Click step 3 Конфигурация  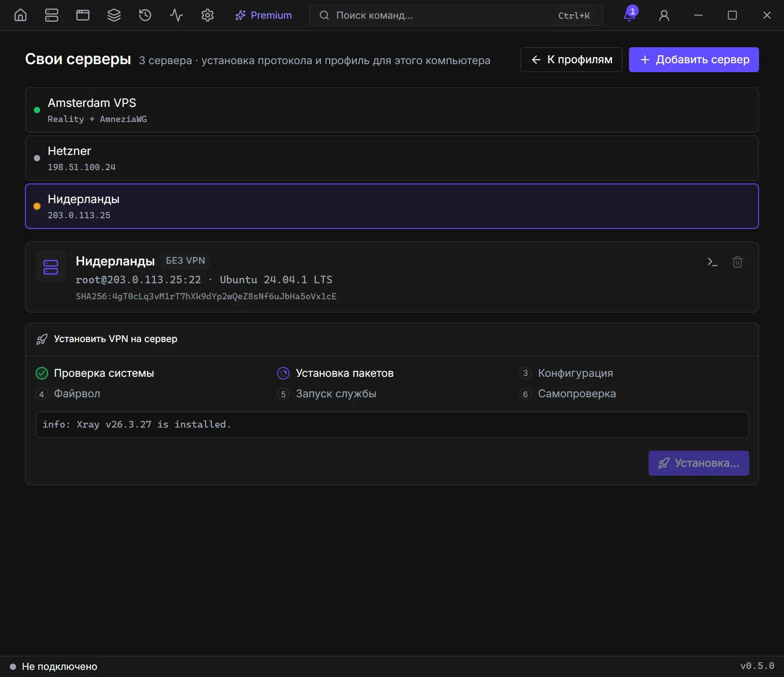pyautogui.click(x=566, y=373)
